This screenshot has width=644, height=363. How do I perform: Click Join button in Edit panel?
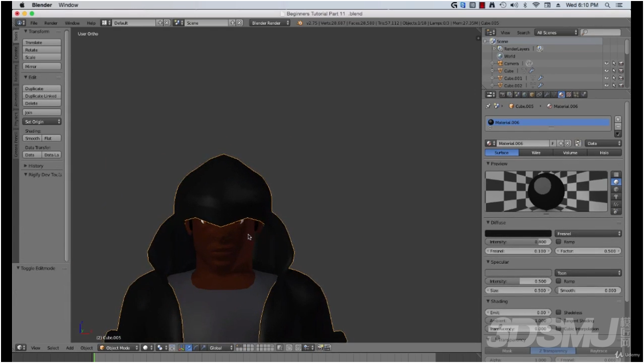pyautogui.click(x=42, y=112)
